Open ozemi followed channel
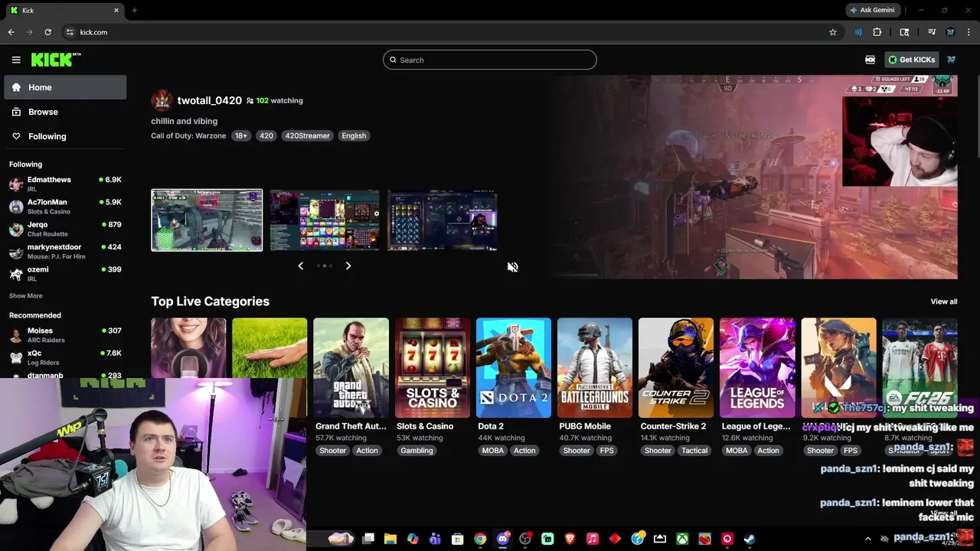Screen dimensions: 980x551 click(65, 273)
